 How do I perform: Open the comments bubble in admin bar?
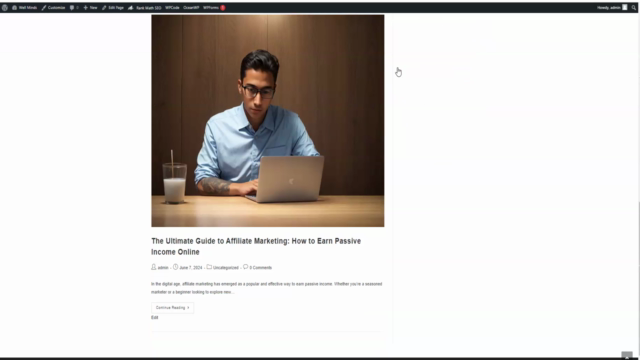74,7
